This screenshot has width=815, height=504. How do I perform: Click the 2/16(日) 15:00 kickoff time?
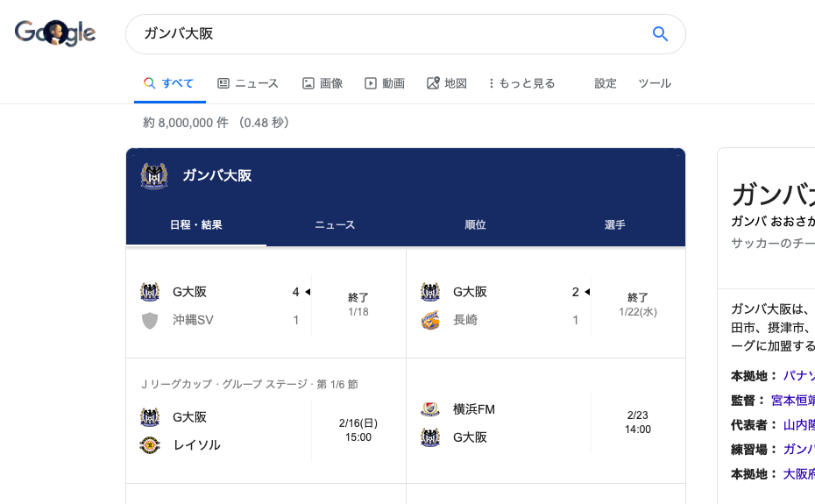click(358, 430)
